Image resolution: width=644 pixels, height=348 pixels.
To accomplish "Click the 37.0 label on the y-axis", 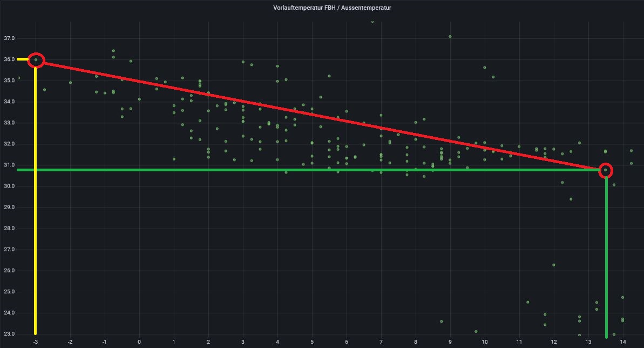I will tap(9, 38).
